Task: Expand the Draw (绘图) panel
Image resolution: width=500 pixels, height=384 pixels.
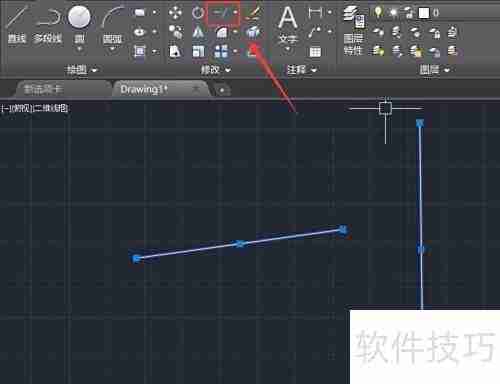Action: click(x=82, y=70)
